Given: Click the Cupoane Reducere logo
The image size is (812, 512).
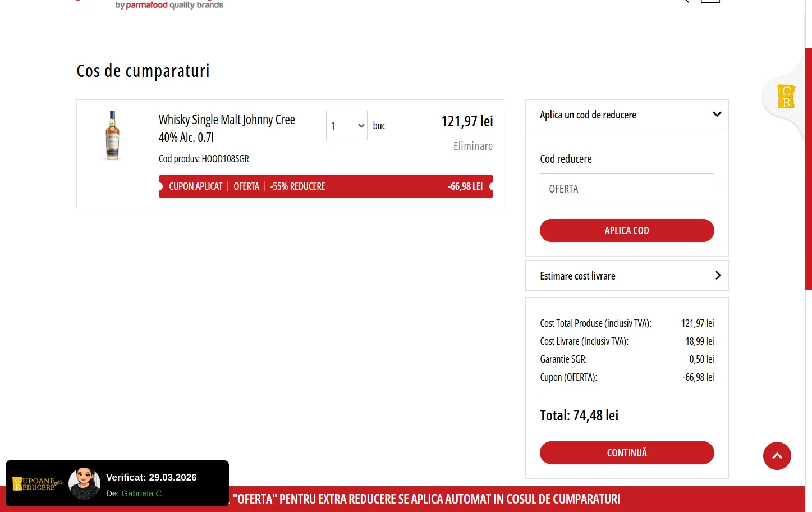Looking at the screenshot, I should (x=37, y=483).
